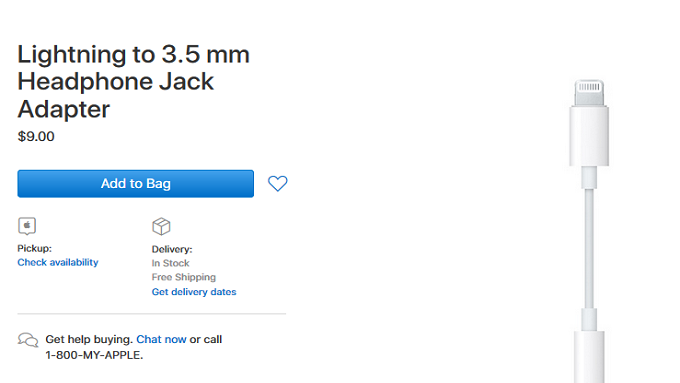Click the product title heading
The width and height of the screenshot is (680, 383).
pos(134,82)
